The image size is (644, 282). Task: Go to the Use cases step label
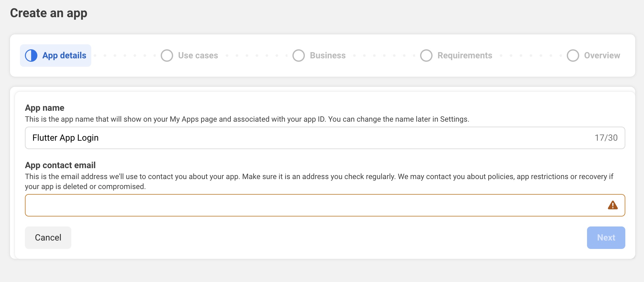198,56
